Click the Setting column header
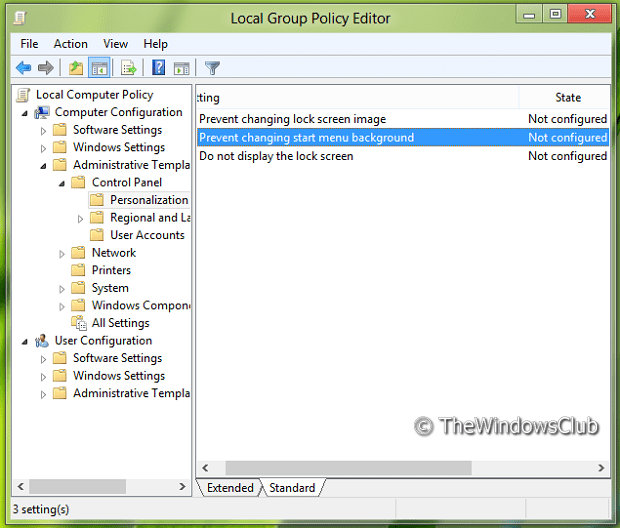This screenshot has width=620, height=528. [x=357, y=97]
